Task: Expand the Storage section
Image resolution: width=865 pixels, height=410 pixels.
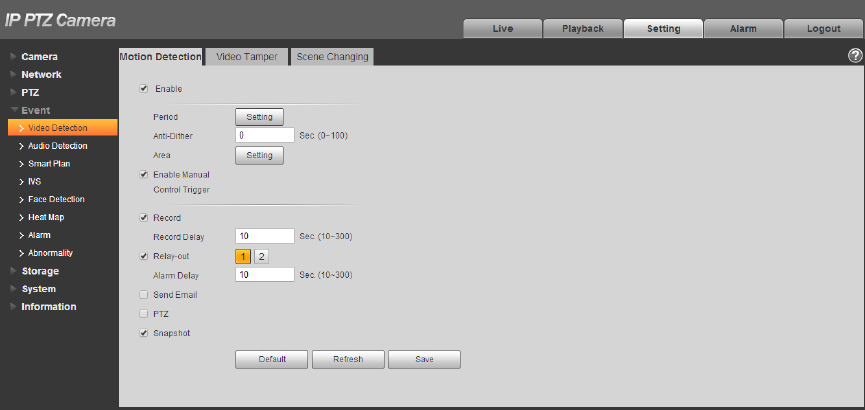Action: click(x=40, y=271)
